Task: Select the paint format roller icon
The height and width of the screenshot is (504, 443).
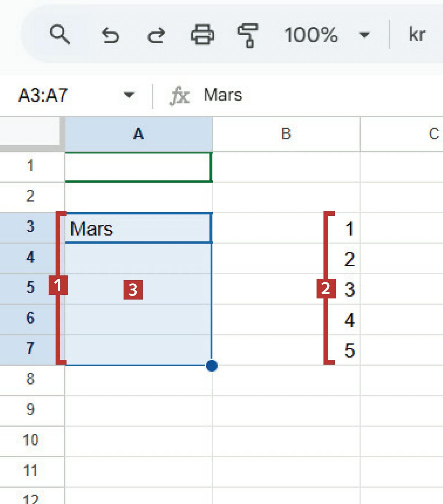Action: click(248, 35)
